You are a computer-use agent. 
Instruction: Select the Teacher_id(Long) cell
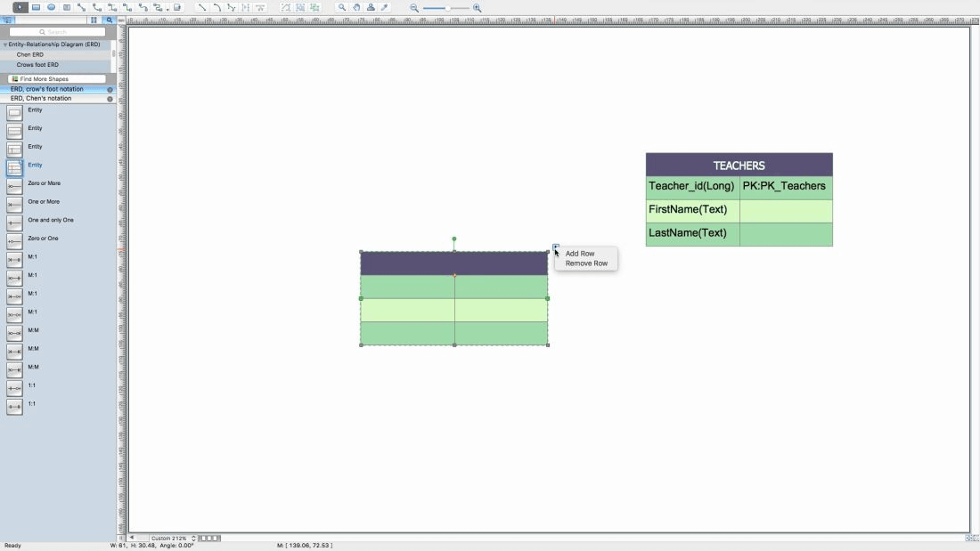click(692, 187)
